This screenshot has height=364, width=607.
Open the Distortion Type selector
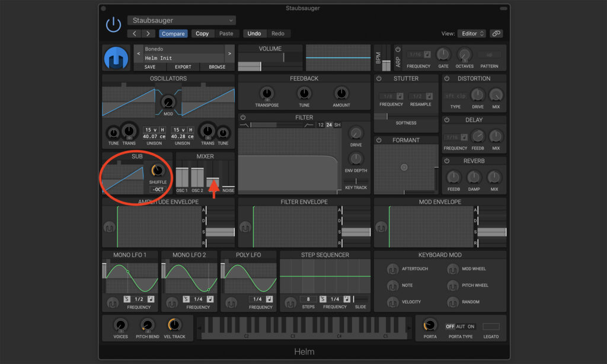pos(455,96)
